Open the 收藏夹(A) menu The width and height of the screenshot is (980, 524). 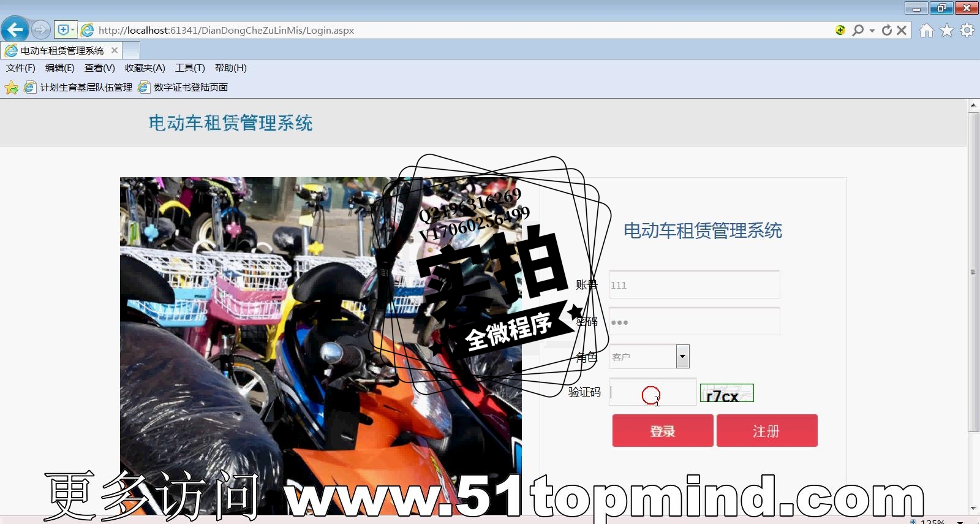[x=145, y=68]
